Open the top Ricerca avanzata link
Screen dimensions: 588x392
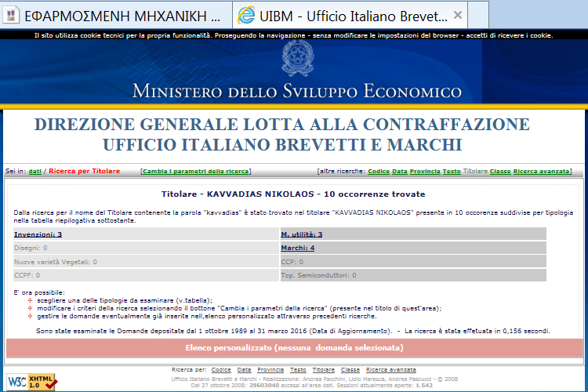point(541,172)
